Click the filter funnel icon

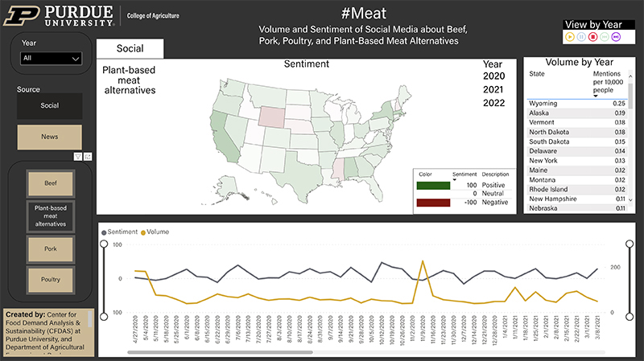click(77, 156)
